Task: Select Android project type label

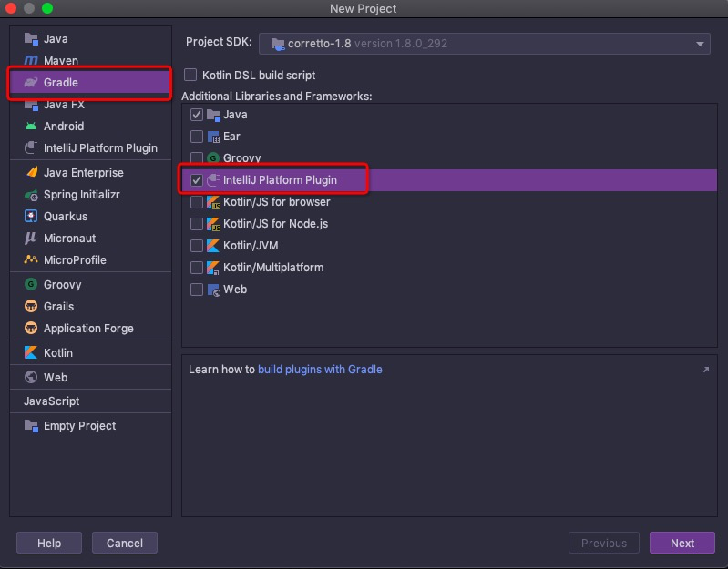Action: (64, 127)
